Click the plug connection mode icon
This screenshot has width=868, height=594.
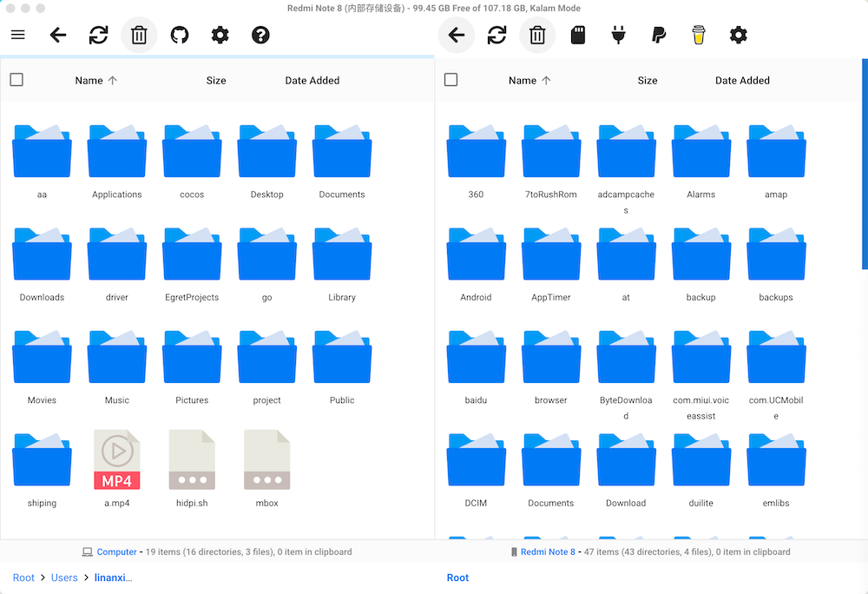618,35
